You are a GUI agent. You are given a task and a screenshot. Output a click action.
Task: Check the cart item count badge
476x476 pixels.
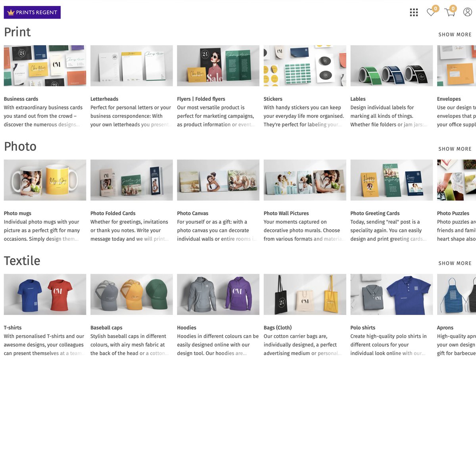click(x=453, y=8)
